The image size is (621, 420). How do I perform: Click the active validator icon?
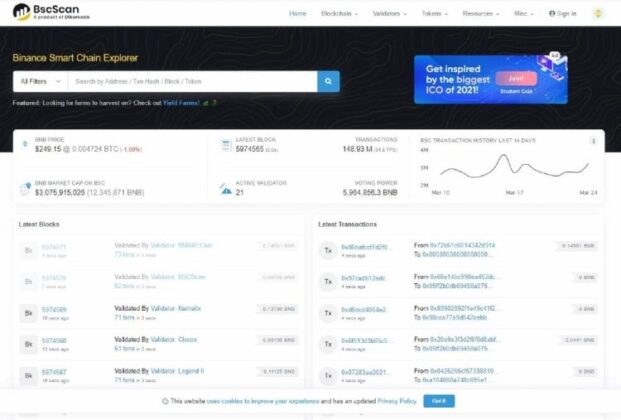(226, 189)
